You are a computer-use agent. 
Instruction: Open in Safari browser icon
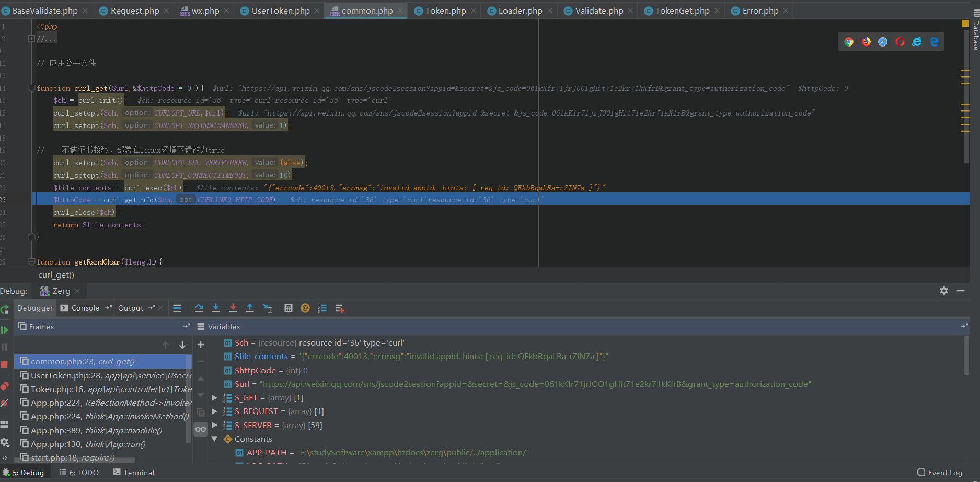click(883, 42)
